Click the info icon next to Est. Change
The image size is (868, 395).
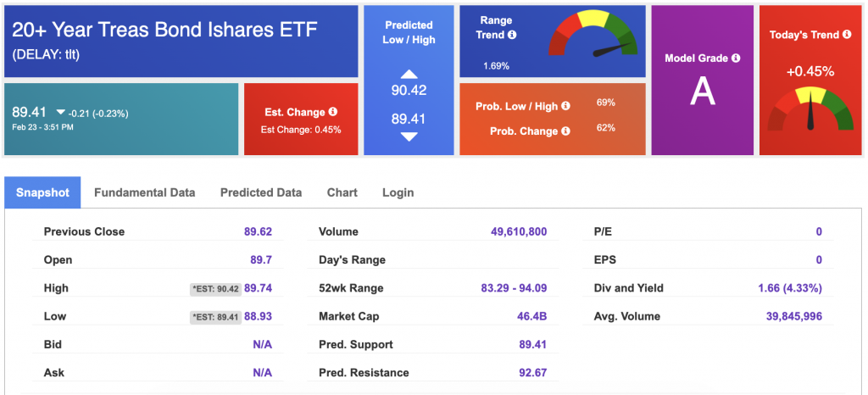point(333,112)
